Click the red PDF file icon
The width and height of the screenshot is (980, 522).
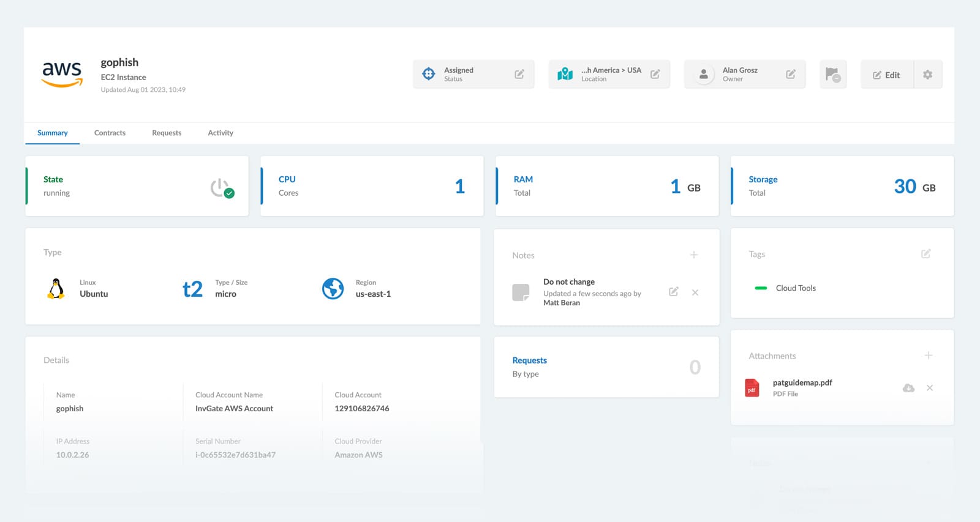pos(752,388)
